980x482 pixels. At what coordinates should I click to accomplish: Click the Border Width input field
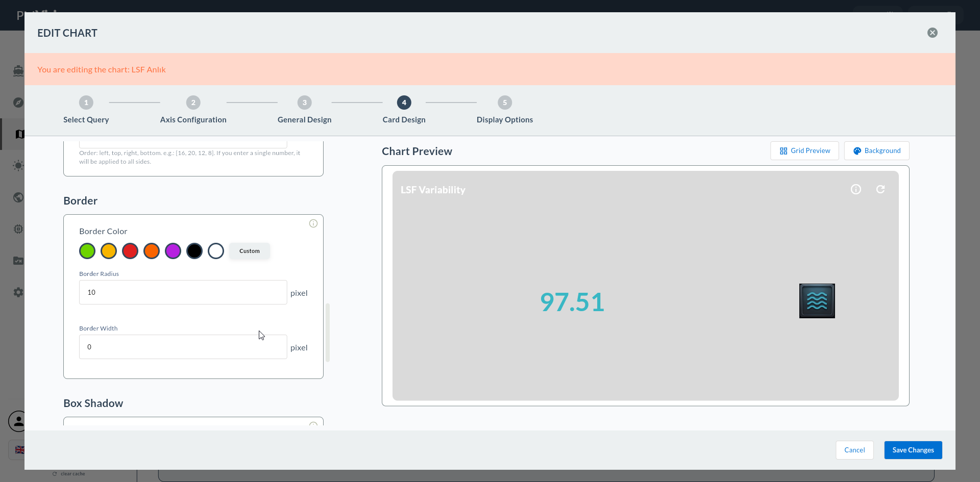183,347
